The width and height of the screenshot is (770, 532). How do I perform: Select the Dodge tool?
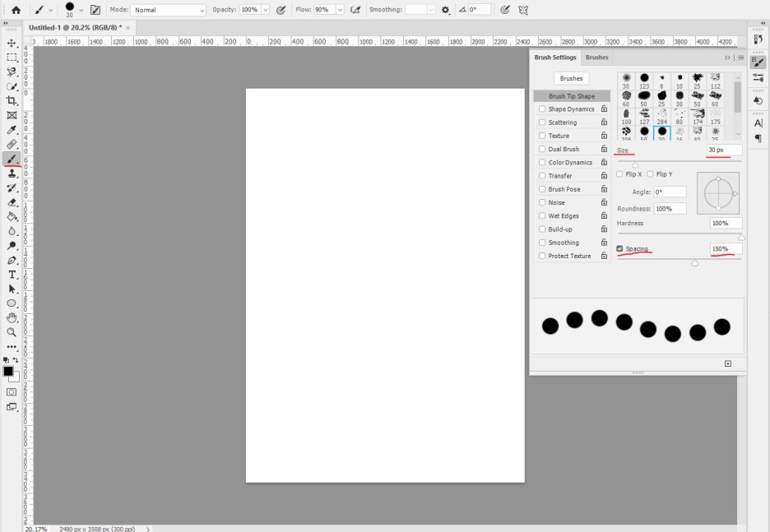(12, 245)
